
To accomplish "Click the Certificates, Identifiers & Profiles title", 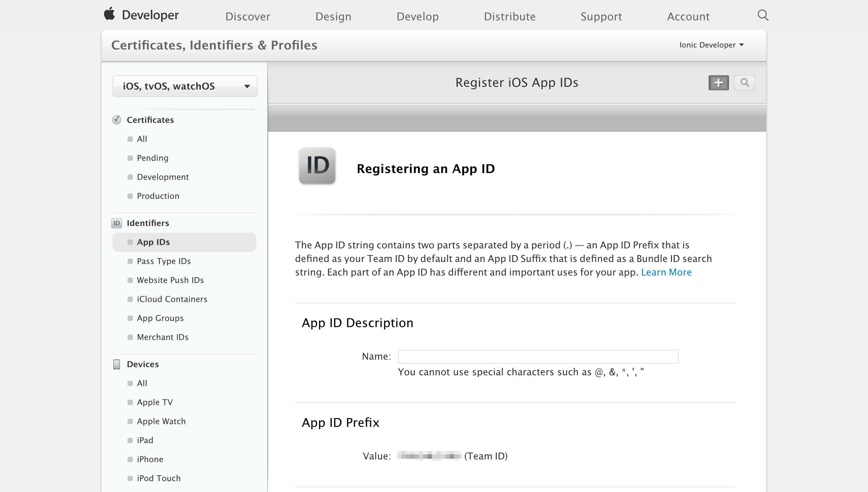I will pos(214,45).
